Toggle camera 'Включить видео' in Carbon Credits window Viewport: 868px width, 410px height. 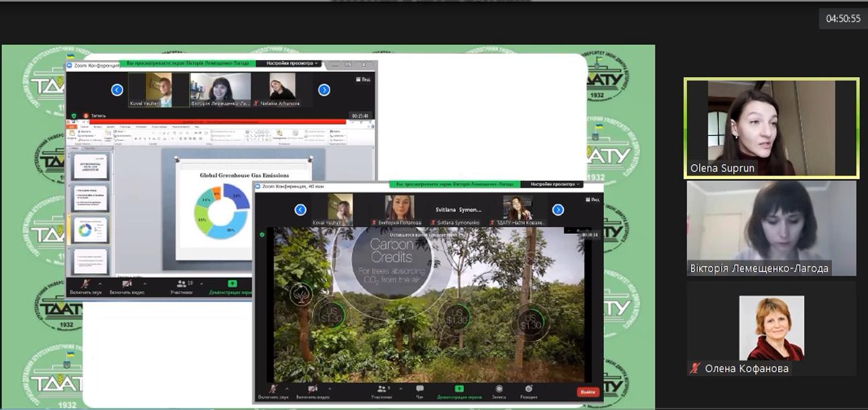313,391
